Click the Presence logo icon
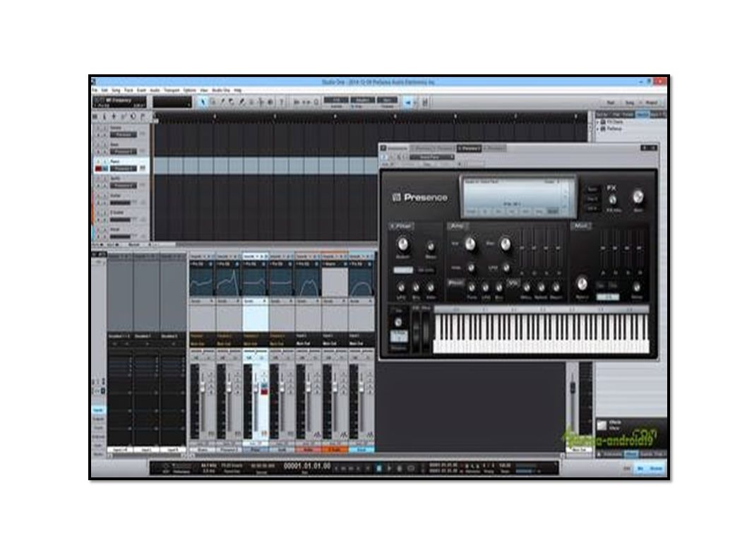 click(x=396, y=197)
